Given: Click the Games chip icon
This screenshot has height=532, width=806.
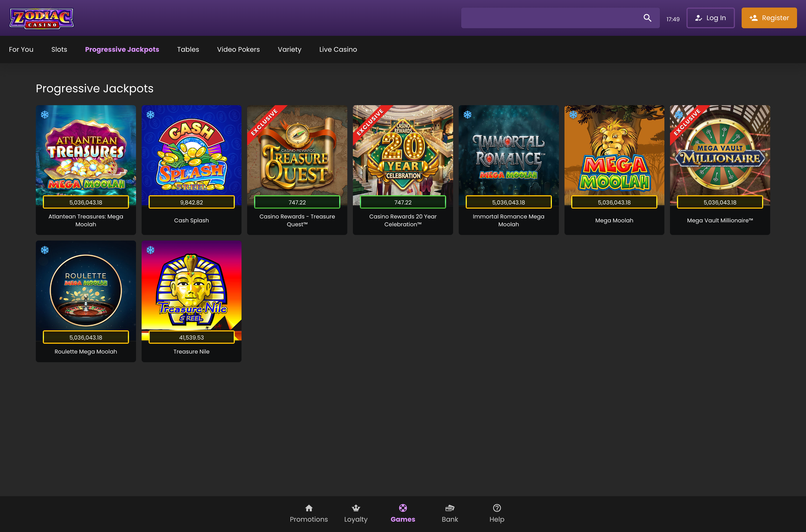Looking at the screenshot, I should click(403, 508).
